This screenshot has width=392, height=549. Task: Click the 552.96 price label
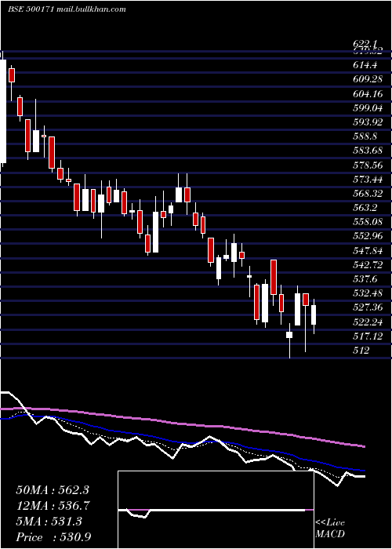click(368, 236)
